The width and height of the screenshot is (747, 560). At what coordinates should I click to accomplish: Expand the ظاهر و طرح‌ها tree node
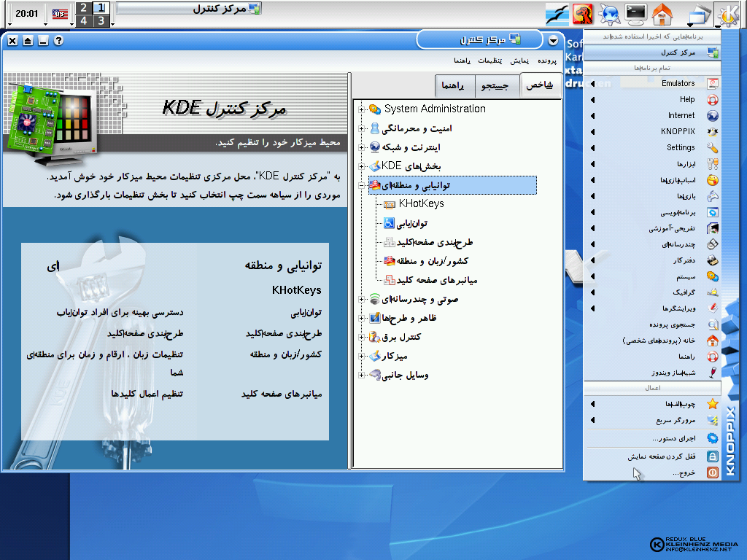361,318
